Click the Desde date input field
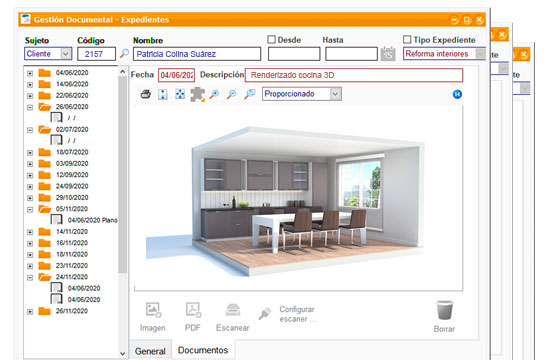Screen dimensions: 548x360 294,54
